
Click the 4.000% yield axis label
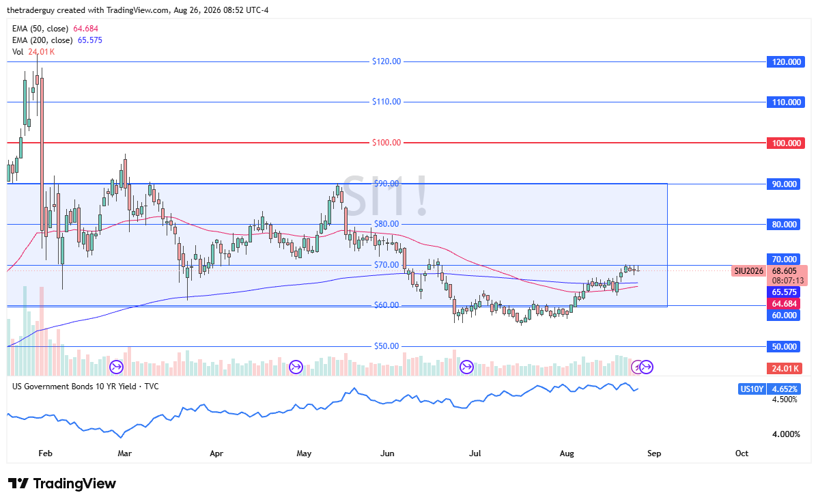click(785, 434)
